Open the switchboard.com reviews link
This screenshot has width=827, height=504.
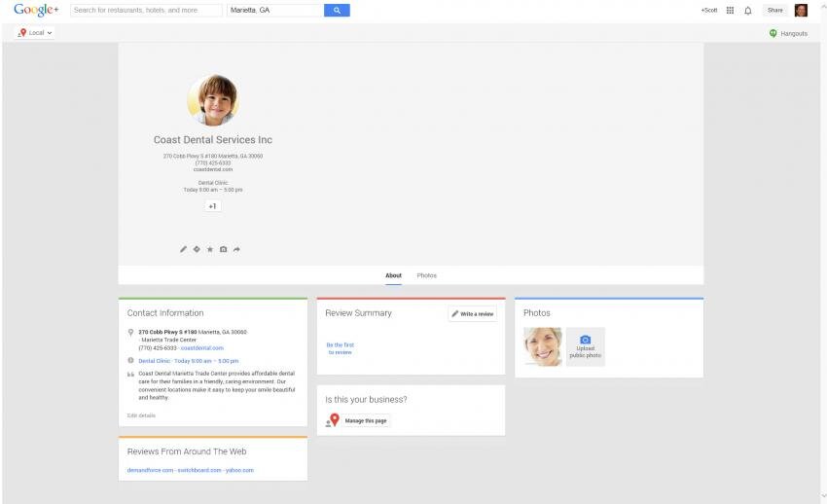(199, 470)
